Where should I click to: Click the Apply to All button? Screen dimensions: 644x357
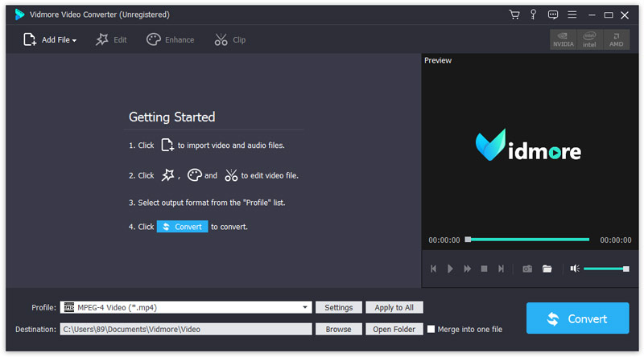[394, 307]
